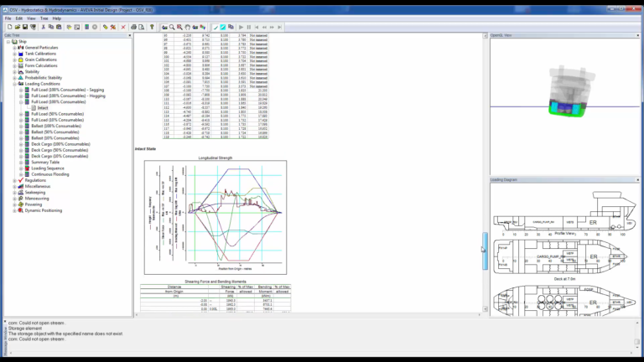
Task: Close the Calc Tree panel
Action: [x=130, y=35]
